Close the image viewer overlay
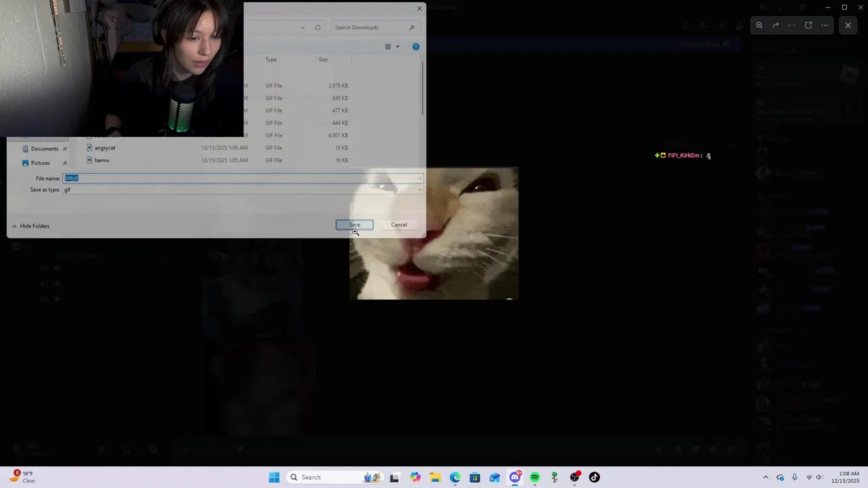The height and width of the screenshot is (488, 868). 848,25
